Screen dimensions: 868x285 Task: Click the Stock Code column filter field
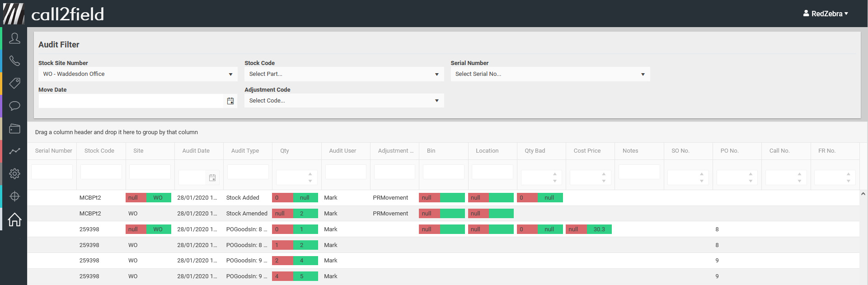101,172
